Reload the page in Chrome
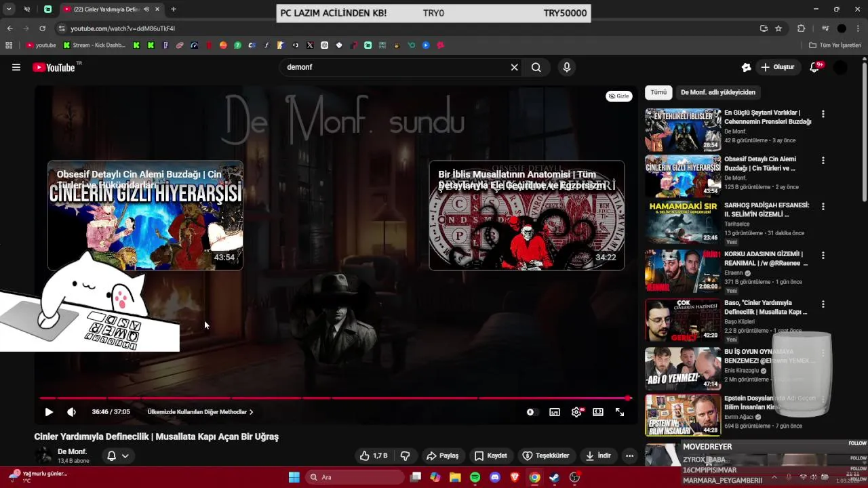The height and width of the screenshot is (488, 868). 42,28
